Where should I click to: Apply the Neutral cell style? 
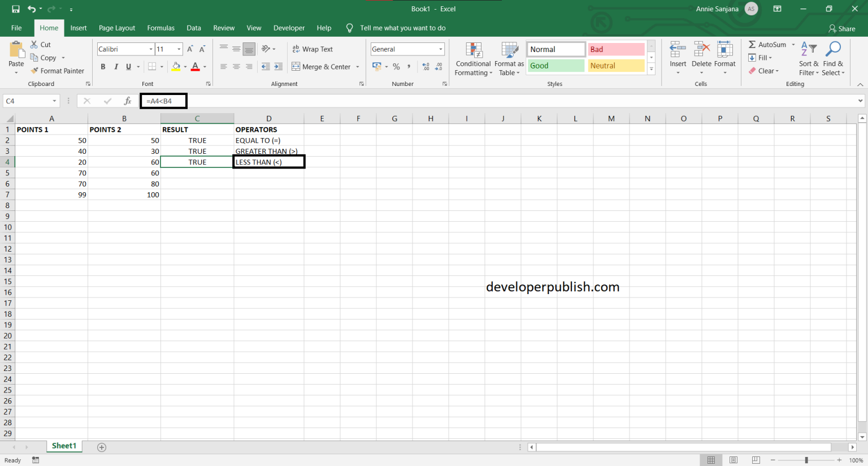point(616,66)
